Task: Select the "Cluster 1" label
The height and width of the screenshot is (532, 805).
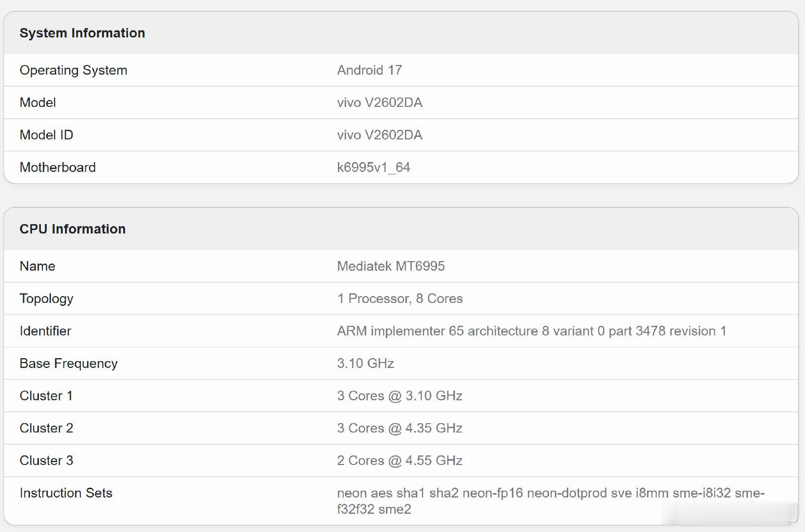Action: pos(46,396)
